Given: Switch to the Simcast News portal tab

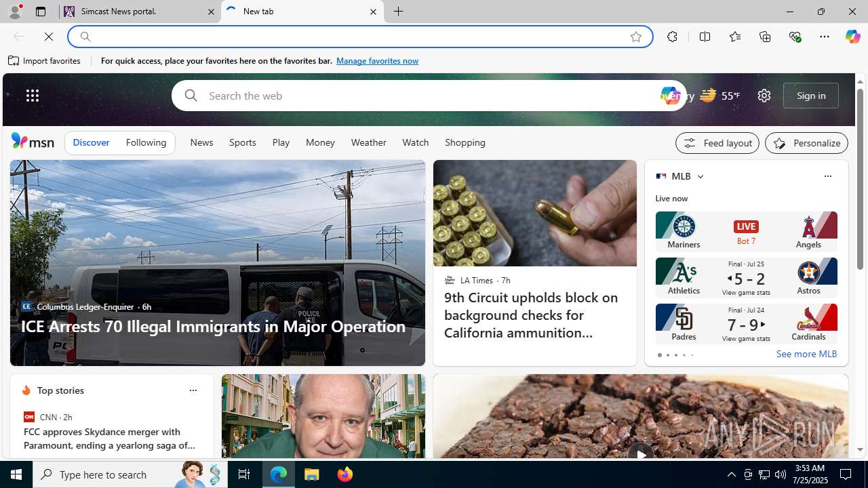Looking at the screenshot, I should 140,12.
